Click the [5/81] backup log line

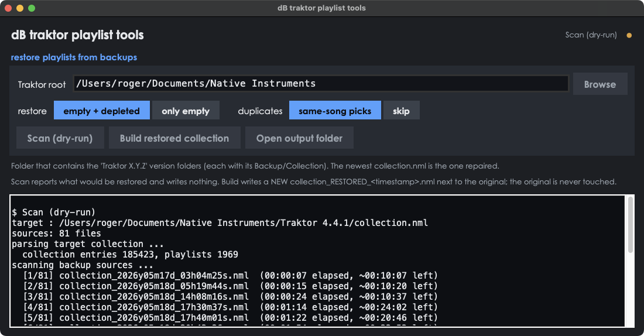coord(231,317)
